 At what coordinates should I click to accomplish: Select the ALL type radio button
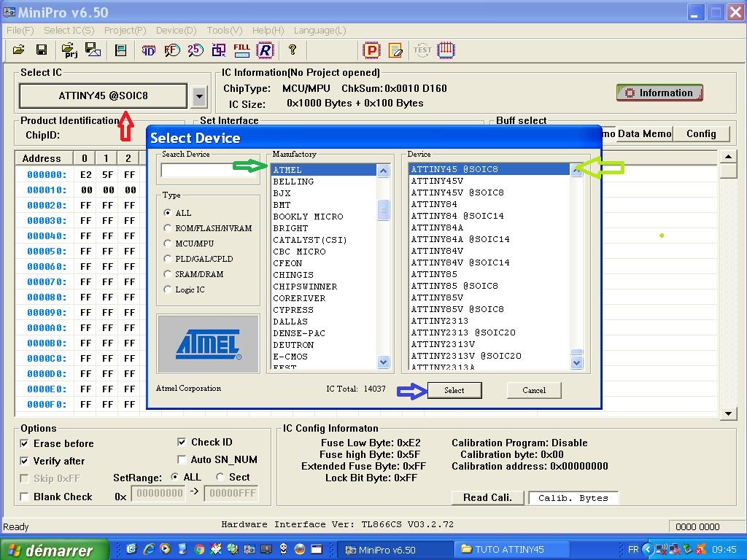(167, 213)
